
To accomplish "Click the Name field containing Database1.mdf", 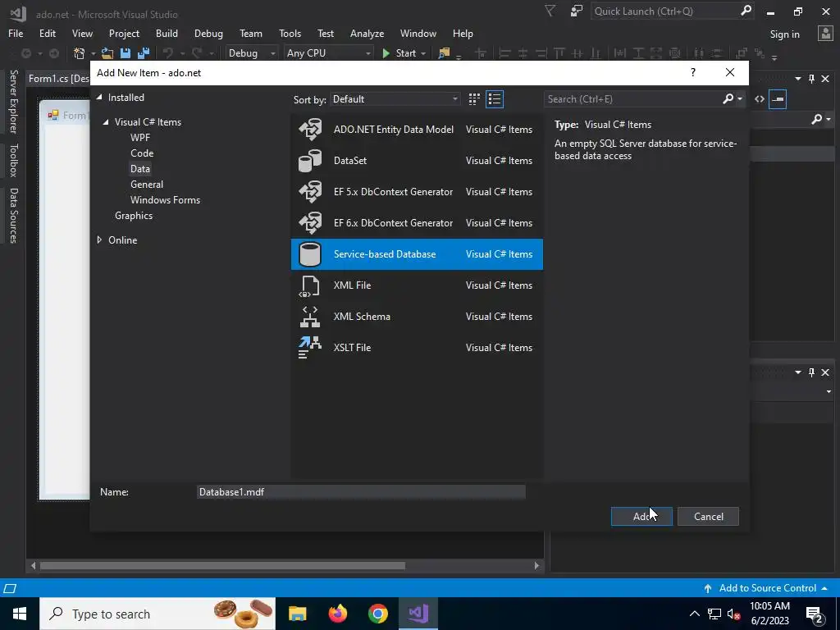I will point(361,492).
